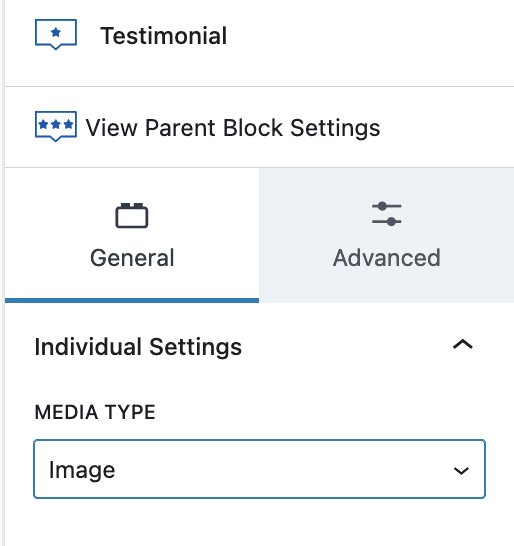Toggle the Individual Settings section heading
The width and height of the screenshot is (514, 546).
point(138,347)
